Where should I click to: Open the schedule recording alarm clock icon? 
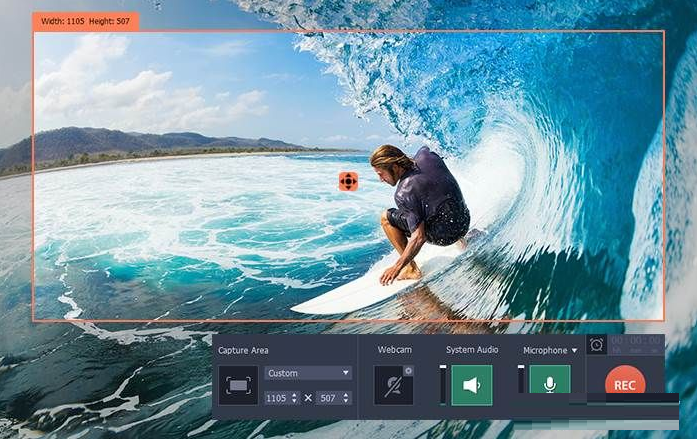(x=596, y=345)
